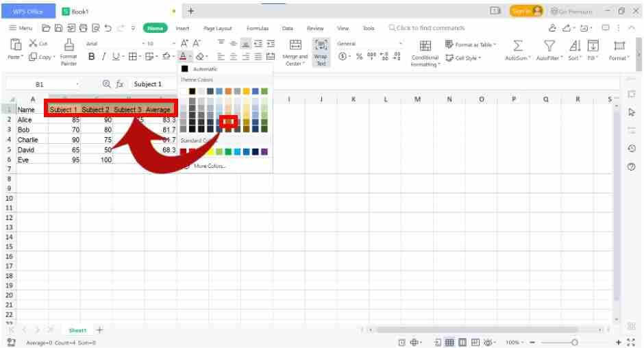This screenshot has width=644, height=348.
Task: Increase cell indent
Action: 271,43
